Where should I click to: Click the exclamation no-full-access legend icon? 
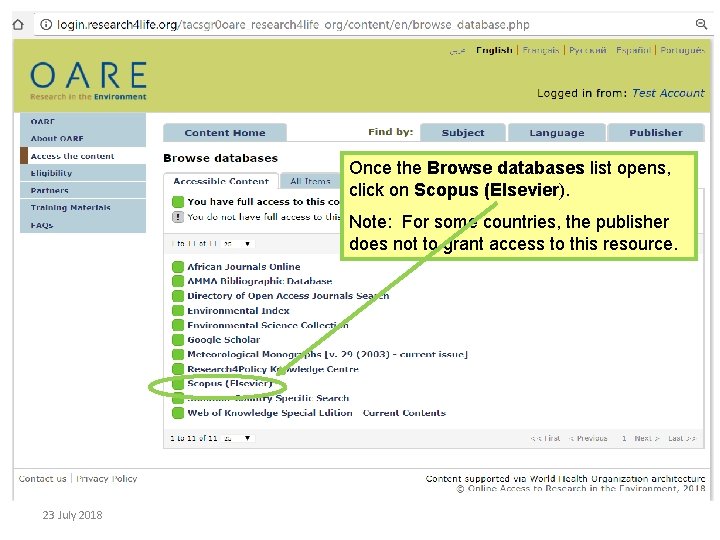click(x=178, y=217)
